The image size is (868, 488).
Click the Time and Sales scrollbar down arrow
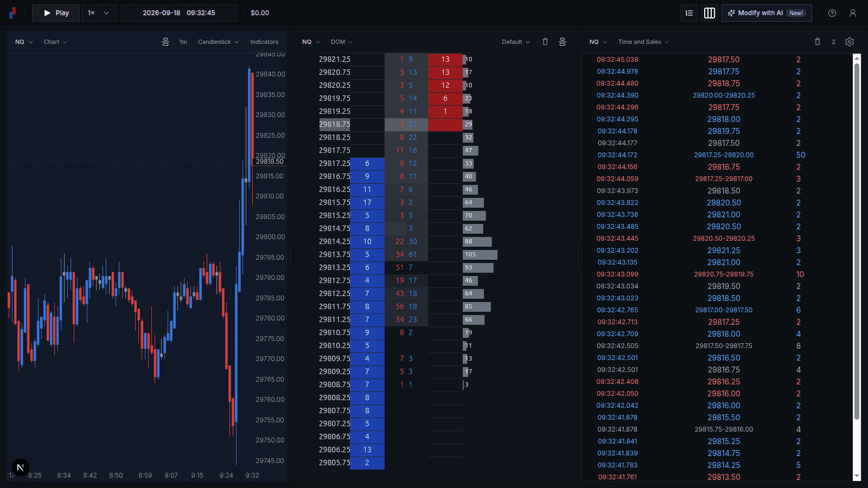(857, 477)
